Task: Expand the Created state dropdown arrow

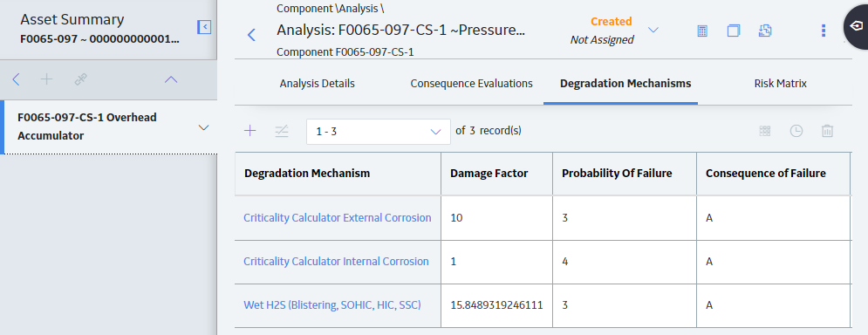Action: pyautogui.click(x=653, y=30)
